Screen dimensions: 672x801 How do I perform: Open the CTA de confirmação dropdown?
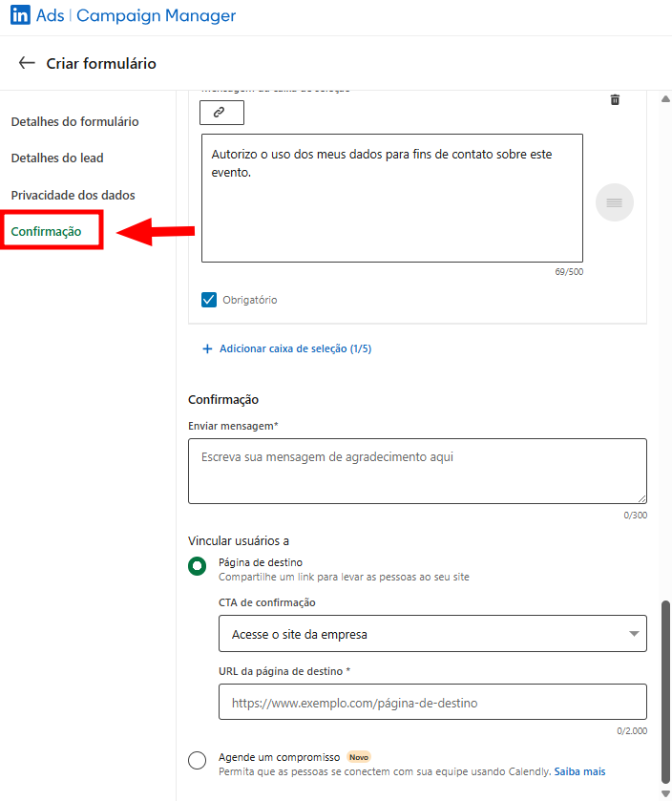pyautogui.click(x=431, y=634)
